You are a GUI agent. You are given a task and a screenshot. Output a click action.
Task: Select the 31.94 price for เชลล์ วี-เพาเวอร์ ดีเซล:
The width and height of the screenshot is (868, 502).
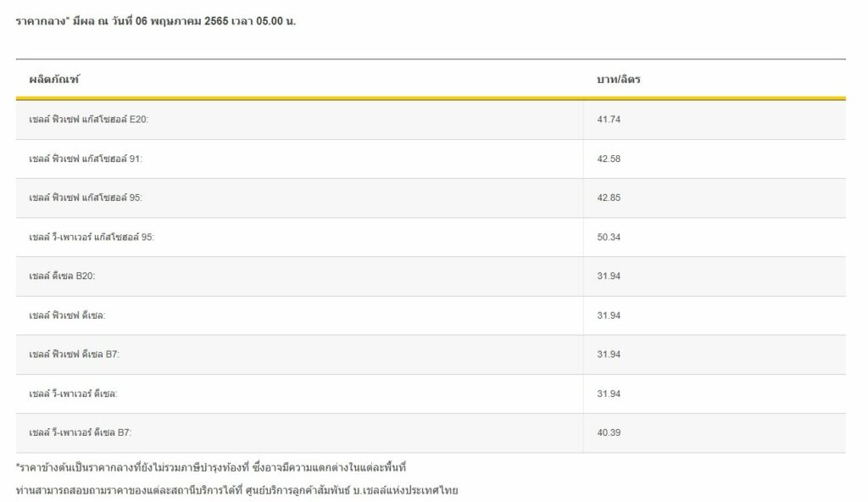(x=609, y=393)
